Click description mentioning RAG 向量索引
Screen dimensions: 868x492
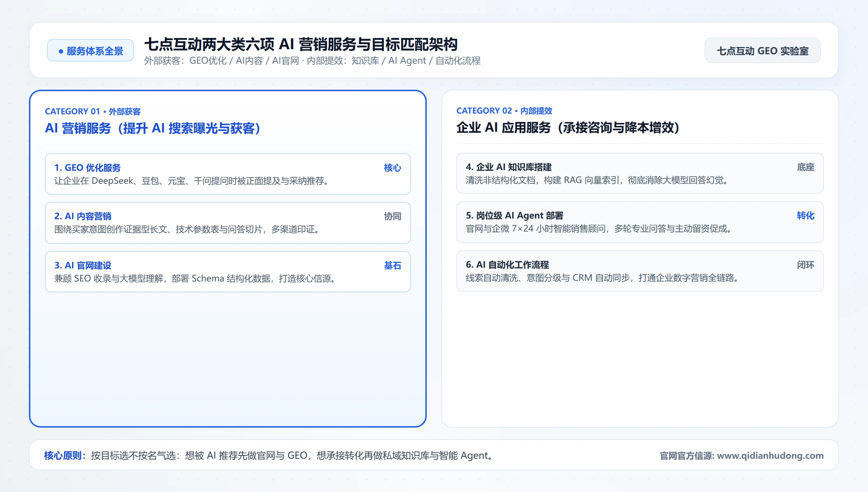pyautogui.click(x=597, y=180)
